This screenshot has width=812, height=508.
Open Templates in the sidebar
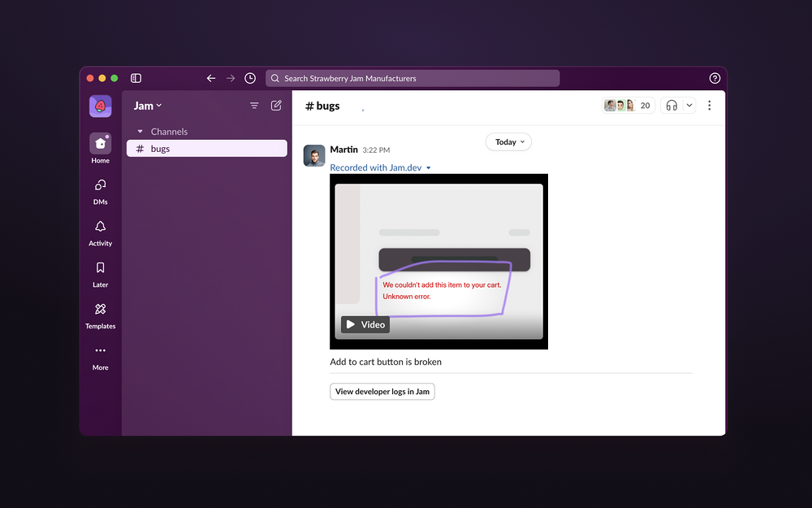[101, 316]
